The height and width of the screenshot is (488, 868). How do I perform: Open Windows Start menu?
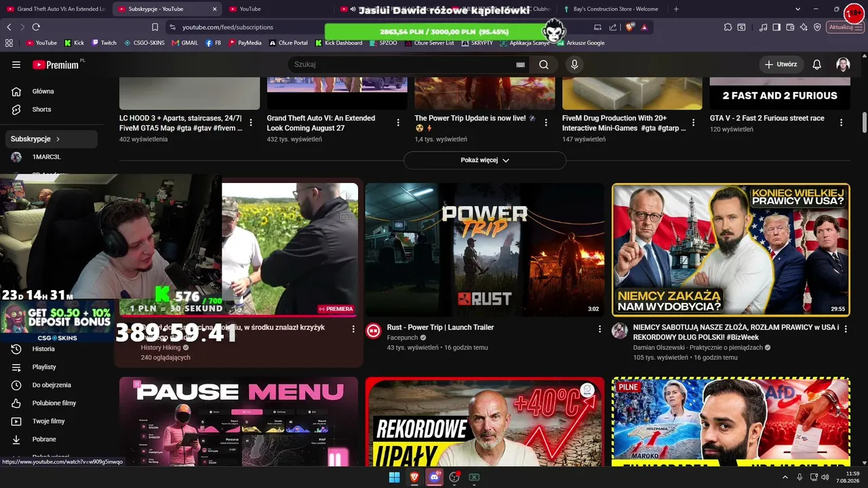point(394,477)
